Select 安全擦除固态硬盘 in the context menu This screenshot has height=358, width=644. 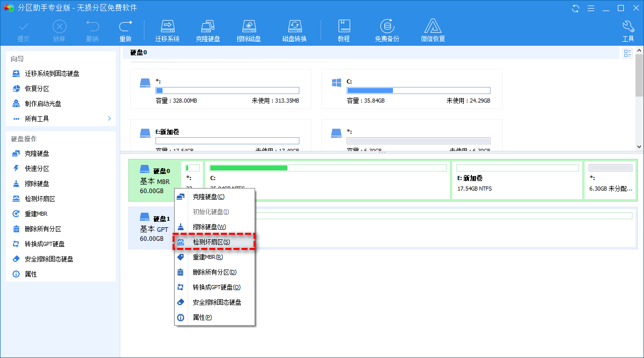(x=214, y=302)
